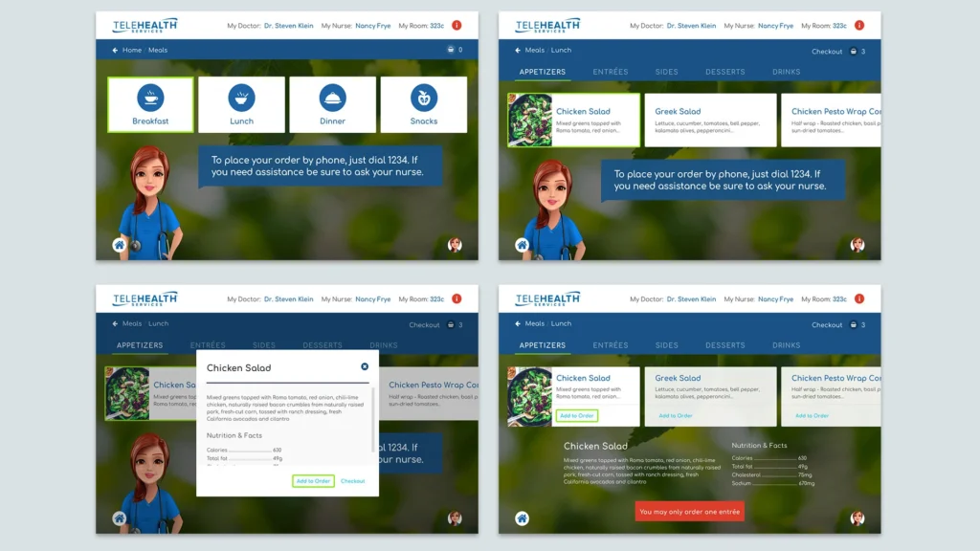This screenshot has width=980, height=551.
Task: Select the Breakfast coffee cup icon
Action: coord(150,98)
